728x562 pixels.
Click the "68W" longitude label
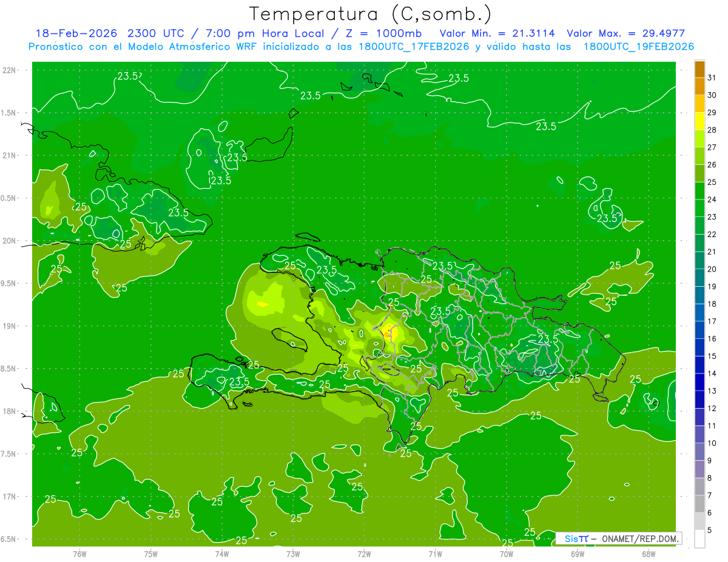[648, 554]
